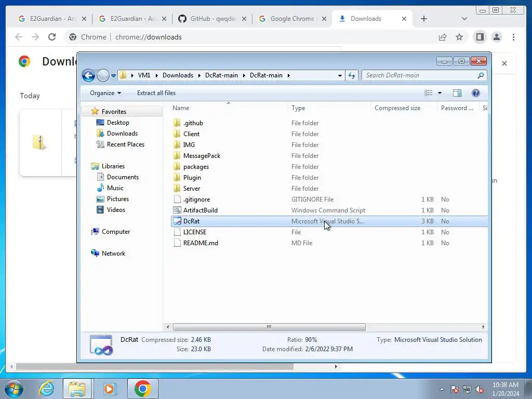
Task: Bookmark this page star icon
Action: click(x=459, y=37)
